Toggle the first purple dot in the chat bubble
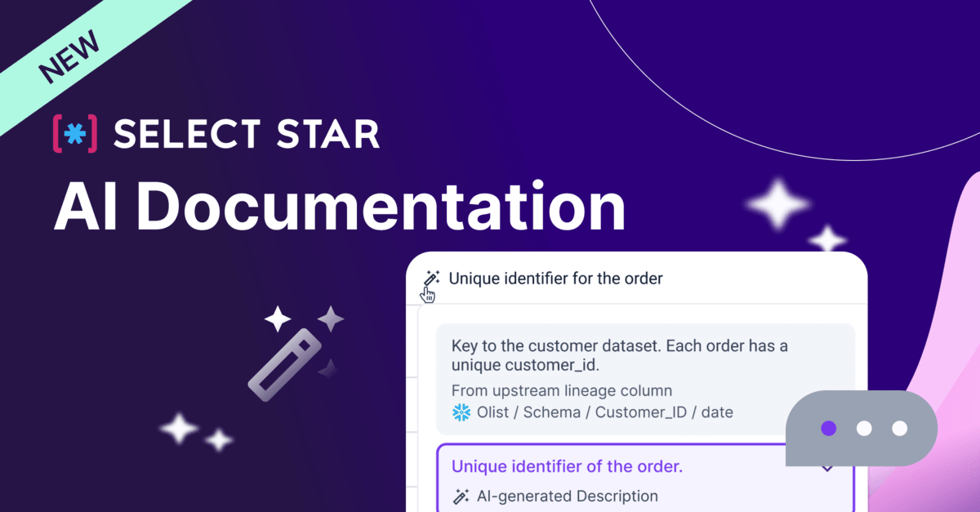 [x=828, y=426]
